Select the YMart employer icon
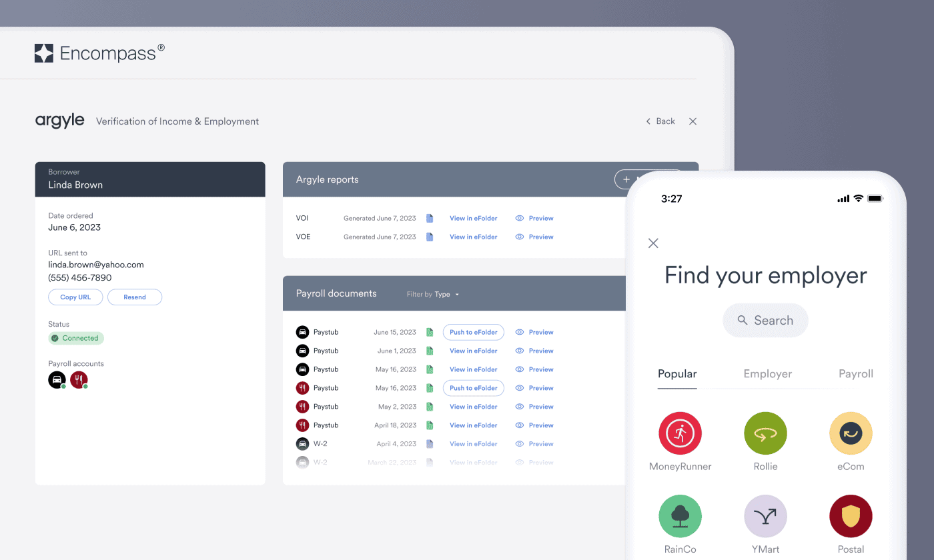Screen dimensions: 934x560 (x=765, y=516)
